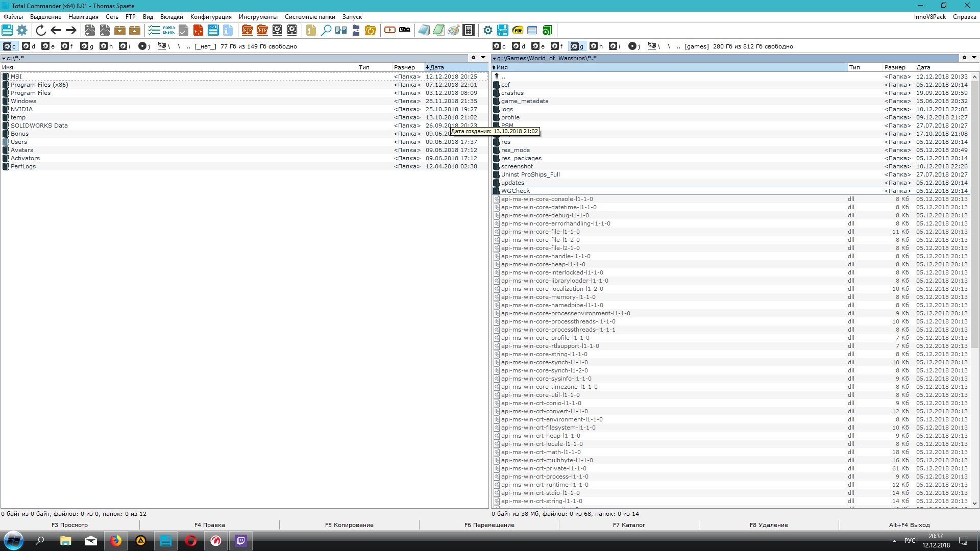Click the two-panel compare toolbar icon
Screen dimensions: 980x551
(x=341, y=30)
